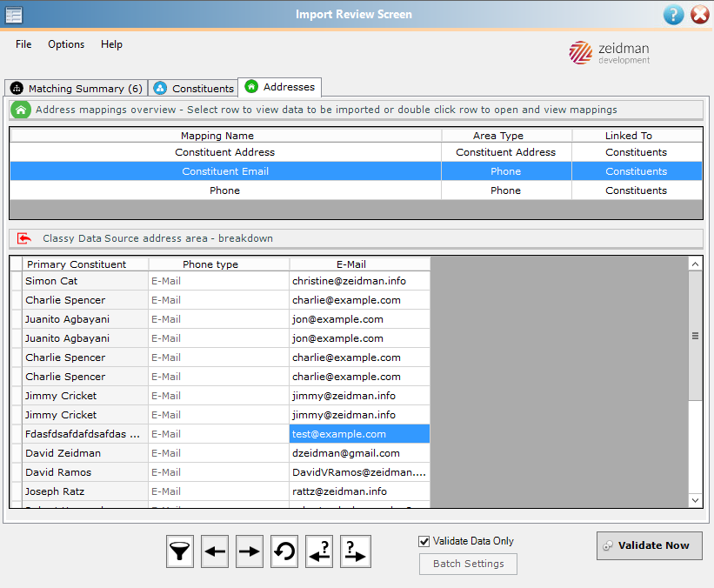This screenshot has height=588, width=714.
Task: Select the Phone mapping row name
Action: click(x=225, y=190)
